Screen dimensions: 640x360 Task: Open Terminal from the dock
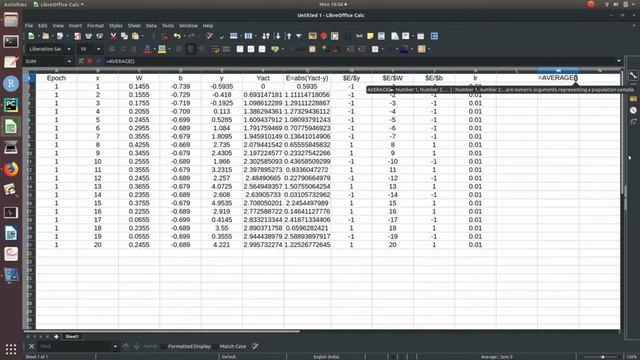11,41
